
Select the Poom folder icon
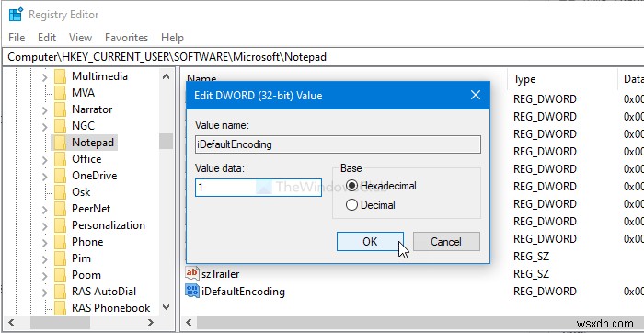60,275
